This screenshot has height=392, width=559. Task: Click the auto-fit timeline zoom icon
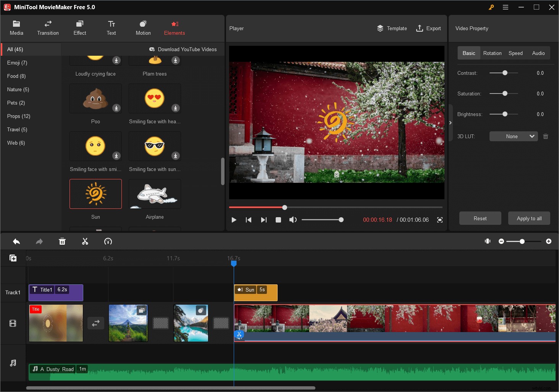(x=488, y=241)
